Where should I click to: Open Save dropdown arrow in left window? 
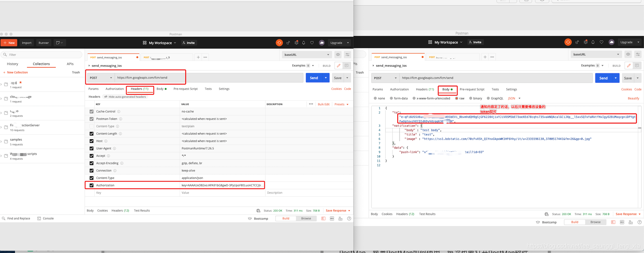pos(347,78)
